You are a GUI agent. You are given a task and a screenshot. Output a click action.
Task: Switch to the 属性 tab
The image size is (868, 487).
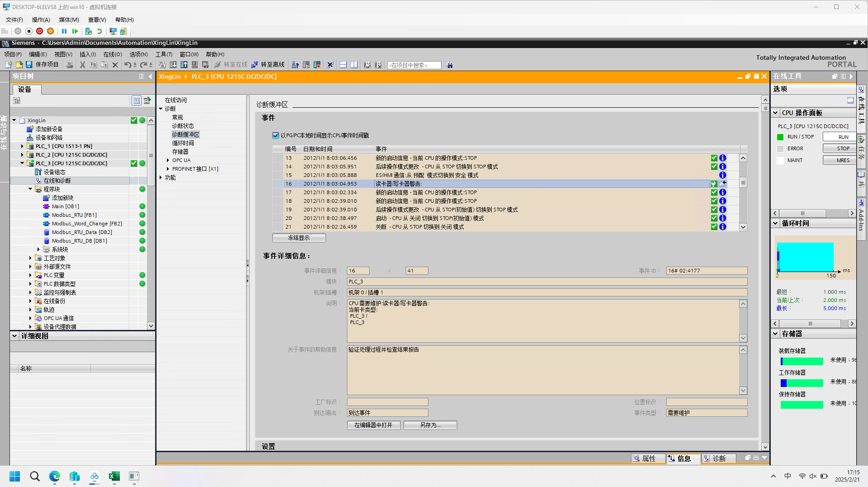tap(648, 458)
